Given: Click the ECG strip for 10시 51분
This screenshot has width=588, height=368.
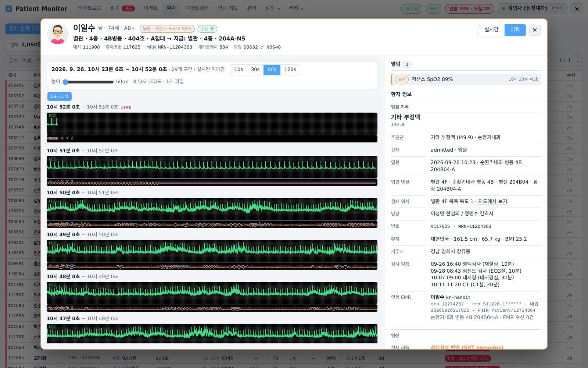Looking at the screenshot, I should pyautogui.click(x=212, y=167).
